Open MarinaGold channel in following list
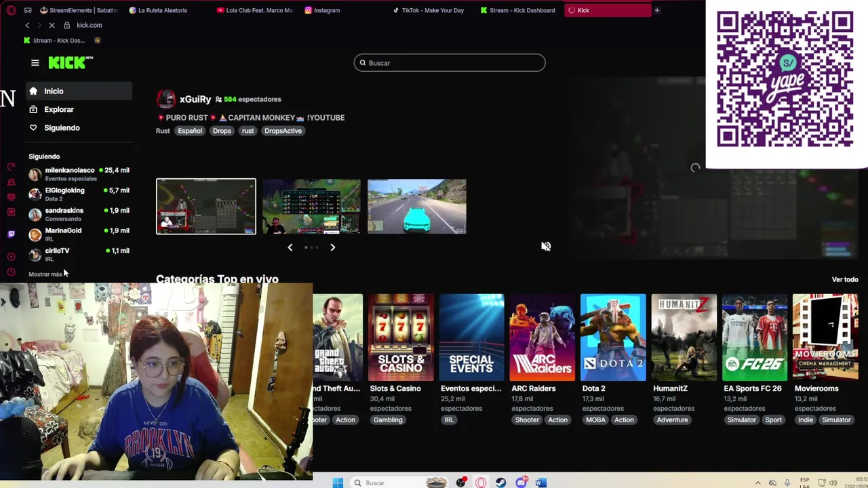This screenshot has height=488, width=868. pyautogui.click(x=79, y=235)
